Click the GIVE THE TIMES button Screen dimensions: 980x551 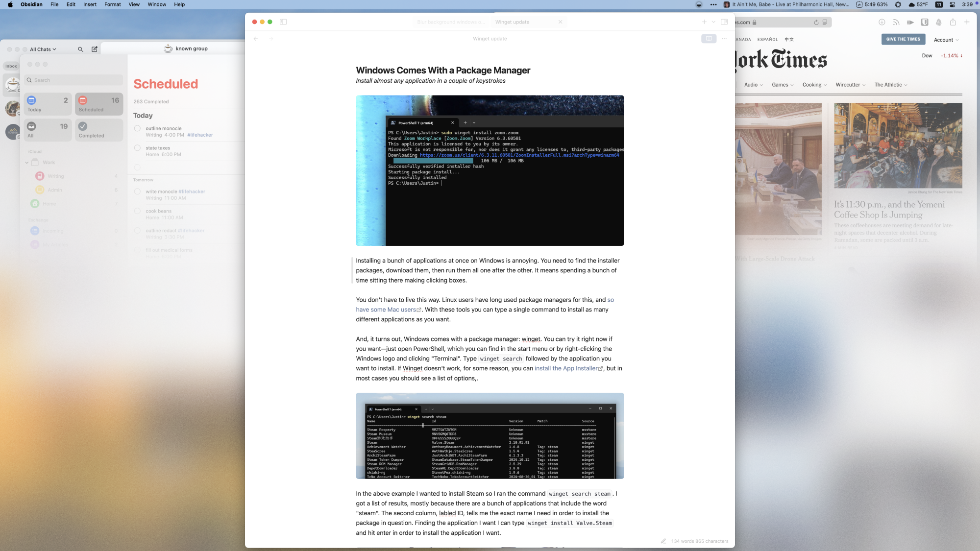903,39
